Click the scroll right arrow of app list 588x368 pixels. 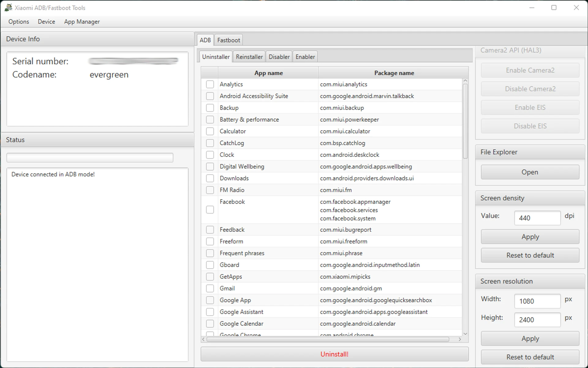coord(460,339)
